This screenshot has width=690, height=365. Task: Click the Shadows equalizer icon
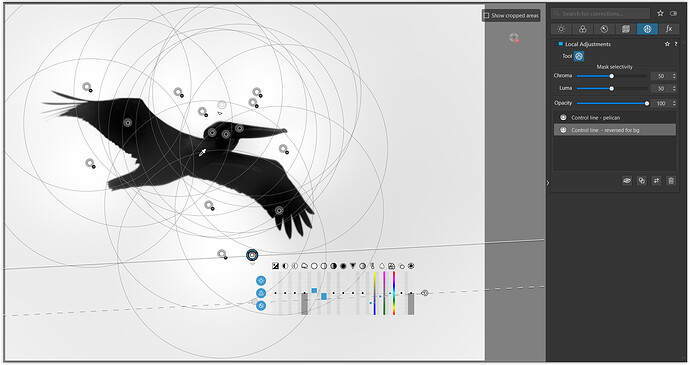pyautogui.click(x=334, y=266)
